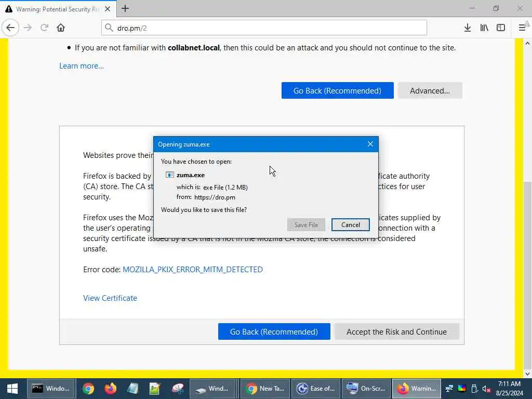
Task: Click the page scrollbar down arrow
Action: [527, 374]
